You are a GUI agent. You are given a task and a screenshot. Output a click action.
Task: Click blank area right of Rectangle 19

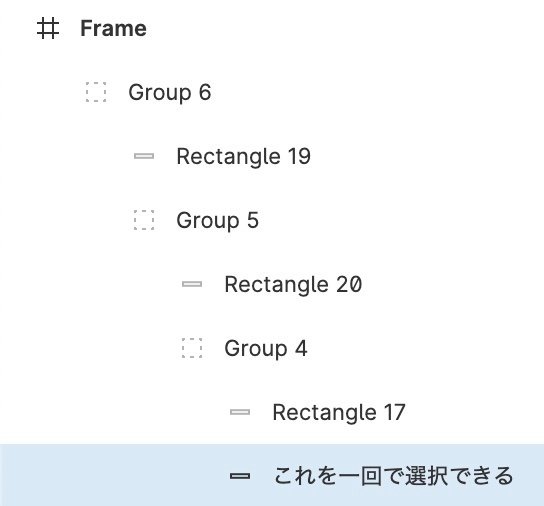click(x=425, y=156)
